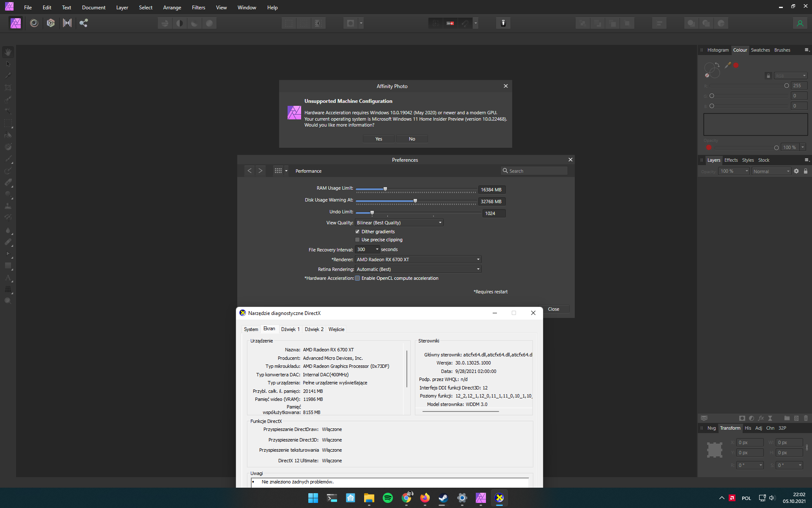
Task: Open the account icon in toolbar
Action: coord(800,23)
